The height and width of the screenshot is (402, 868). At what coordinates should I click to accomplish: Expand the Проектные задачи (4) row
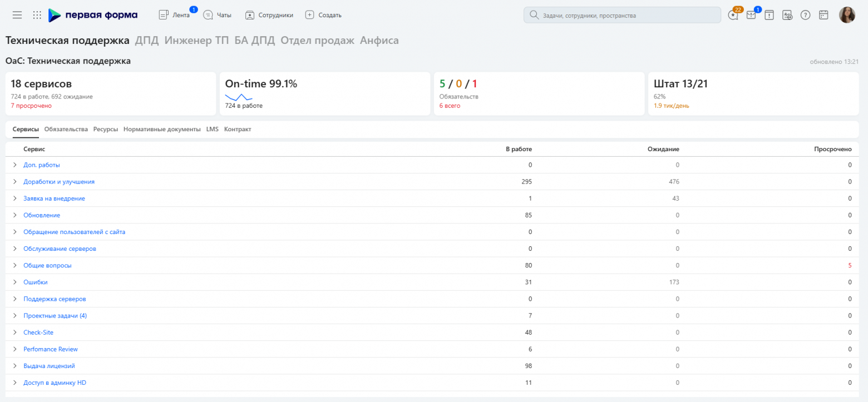pyautogui.click(x=15, y=316)
